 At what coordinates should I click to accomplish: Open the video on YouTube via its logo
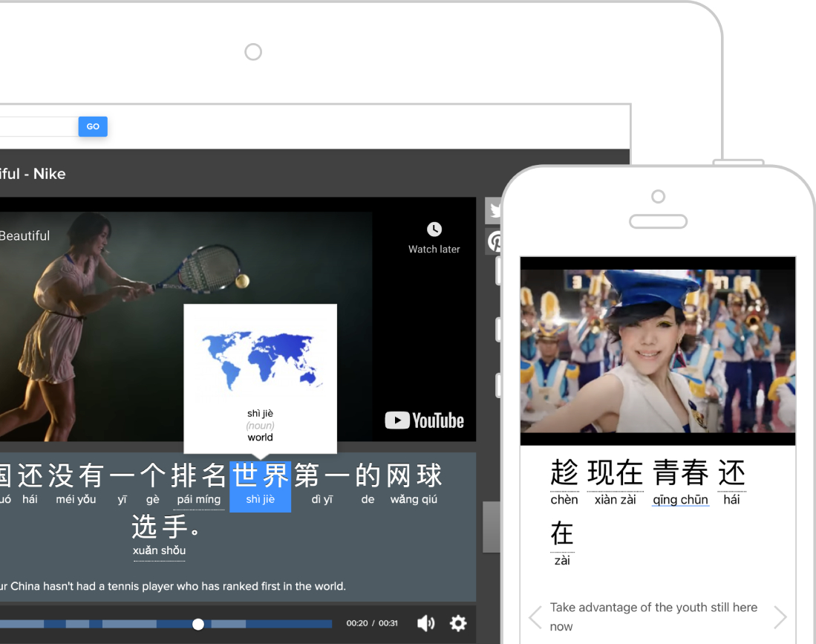[x=423, y=420]
